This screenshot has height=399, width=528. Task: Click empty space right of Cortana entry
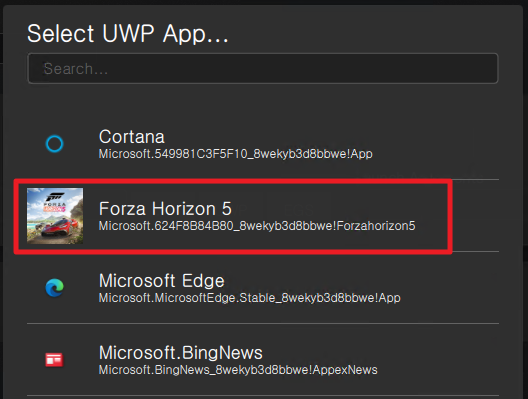pyautogui.click(x=438, y=144)
